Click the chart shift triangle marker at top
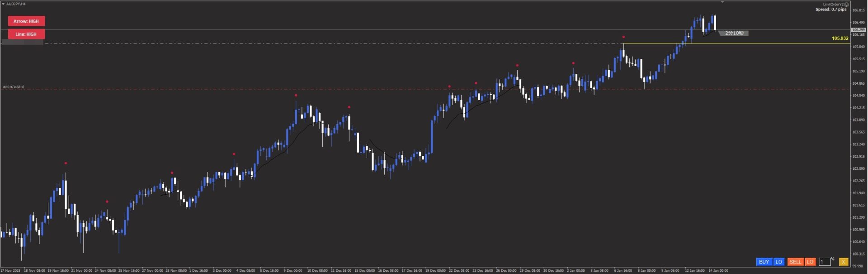The height and width of the screenshot is (274, 868). pos(722,2)
